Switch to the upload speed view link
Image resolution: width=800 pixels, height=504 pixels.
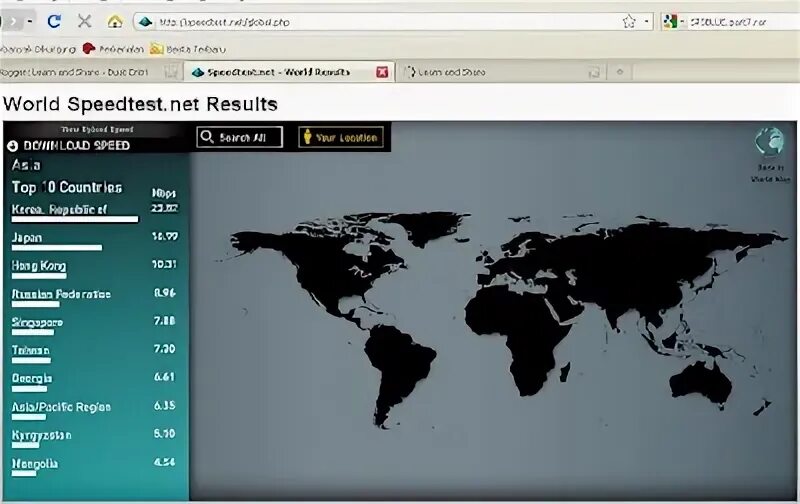pos(97,130)
